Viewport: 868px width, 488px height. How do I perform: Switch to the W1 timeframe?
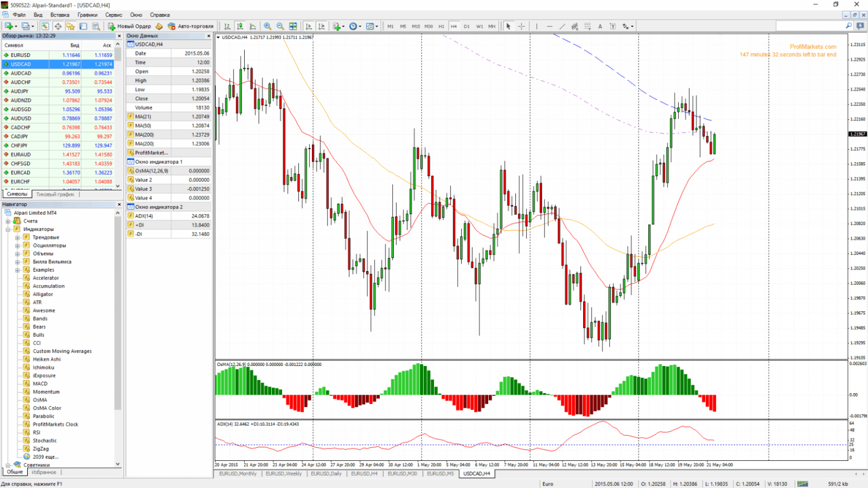pyautogui.click(x=479, y=26)
